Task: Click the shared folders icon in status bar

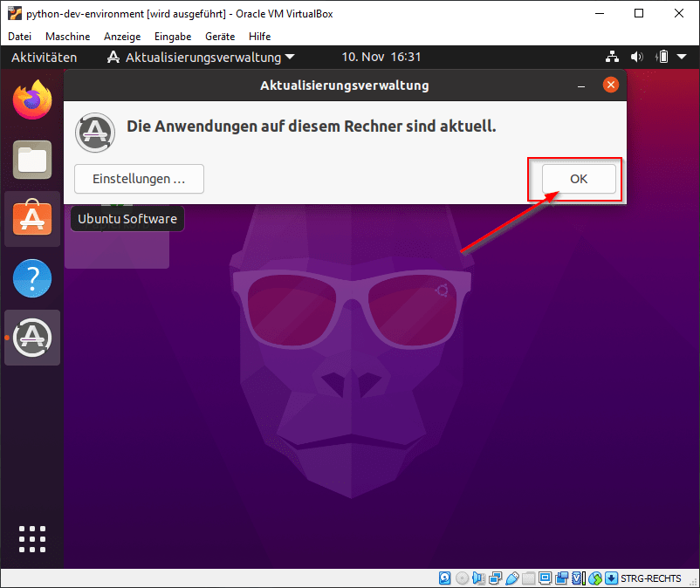Action: (527, 578)
